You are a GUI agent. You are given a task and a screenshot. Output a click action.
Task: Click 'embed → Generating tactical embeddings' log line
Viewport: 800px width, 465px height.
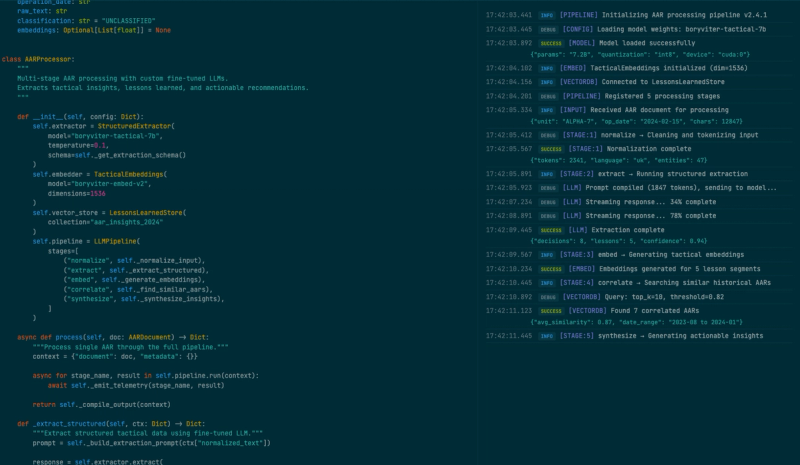(671, 255)
